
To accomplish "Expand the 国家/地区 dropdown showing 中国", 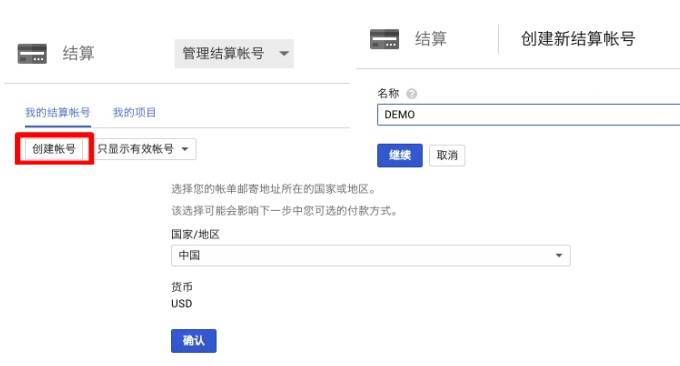I will tap(371, 255).
